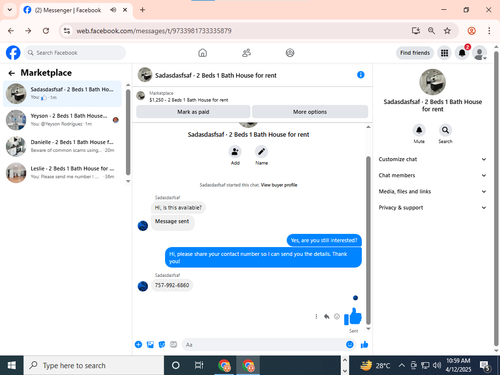Search in conversation magnifier icon

pos(445,130)
